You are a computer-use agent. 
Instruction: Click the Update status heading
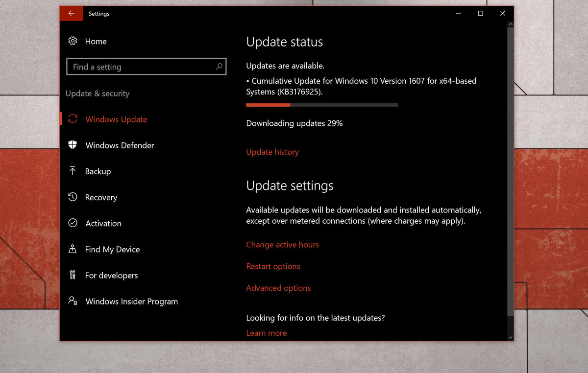(x=284, y=42)
